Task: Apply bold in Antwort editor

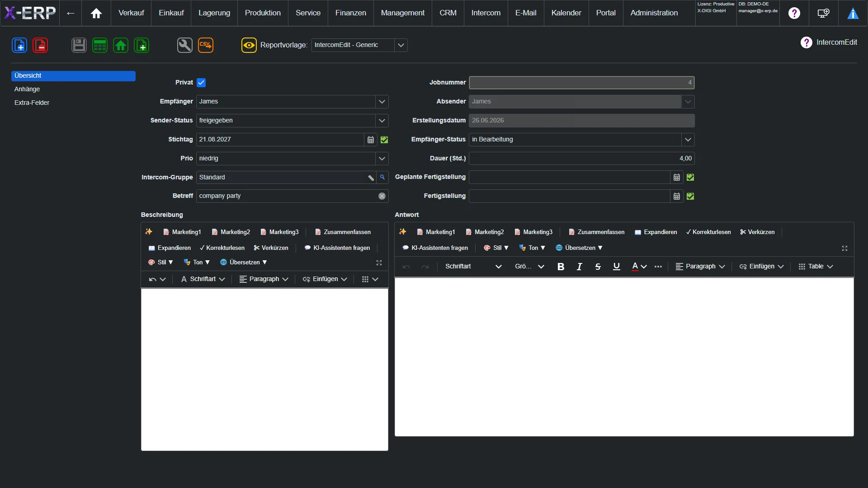Action: pyautogui.click(x=561, y=267)
